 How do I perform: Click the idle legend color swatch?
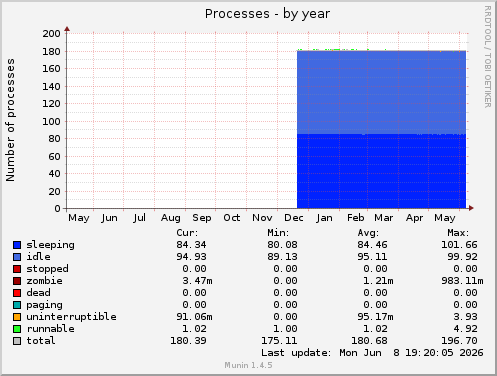tap(17, 257)
